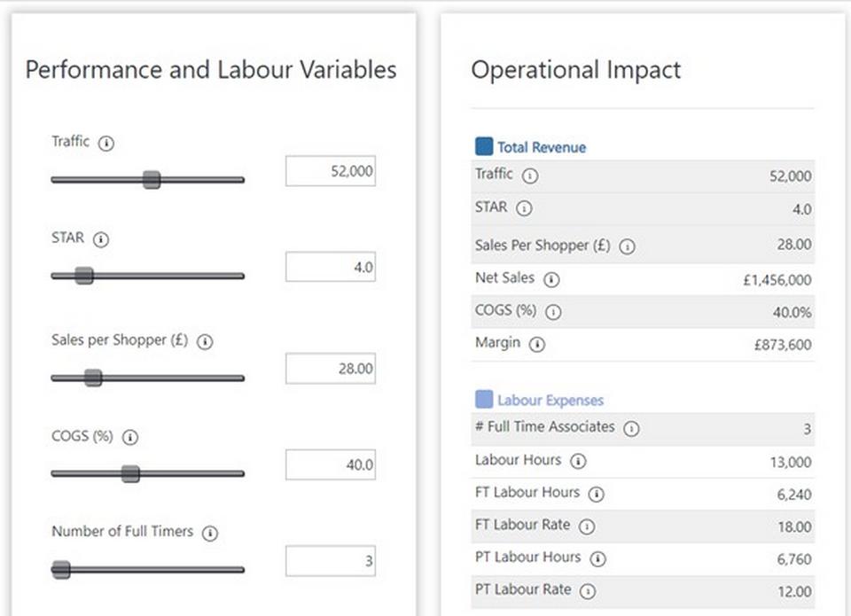Show info for # Full Time Associates
The width and height of the screenshot is (851, 616).
(631, 428)
